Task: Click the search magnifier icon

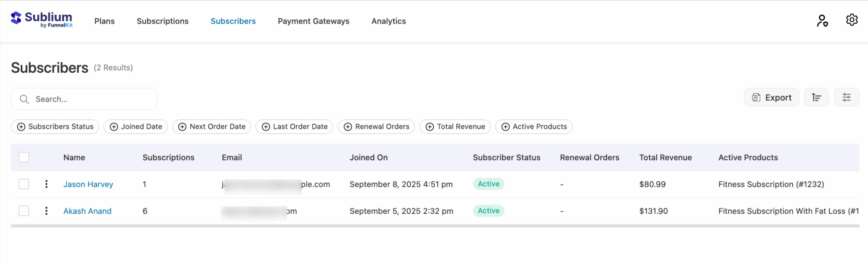Action: click(x=24, y=99)
